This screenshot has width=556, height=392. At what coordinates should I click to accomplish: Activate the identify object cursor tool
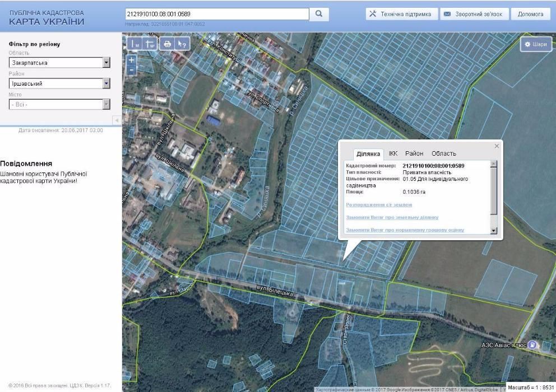[x=182, y=44]
